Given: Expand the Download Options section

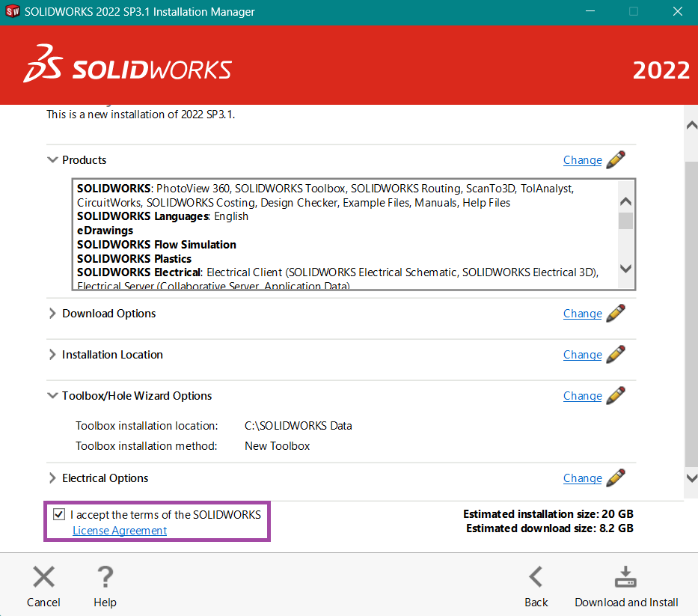Looking at the screenshot, I should point(52,313).
